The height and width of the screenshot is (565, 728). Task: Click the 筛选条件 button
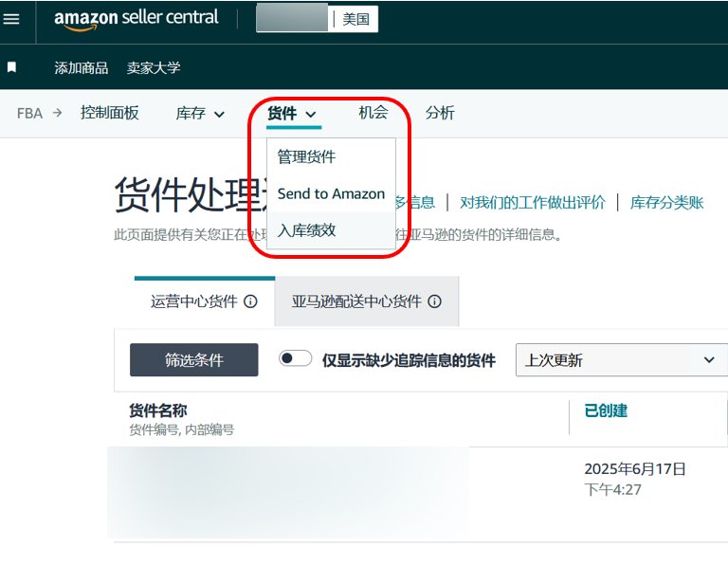pos(193,360)
